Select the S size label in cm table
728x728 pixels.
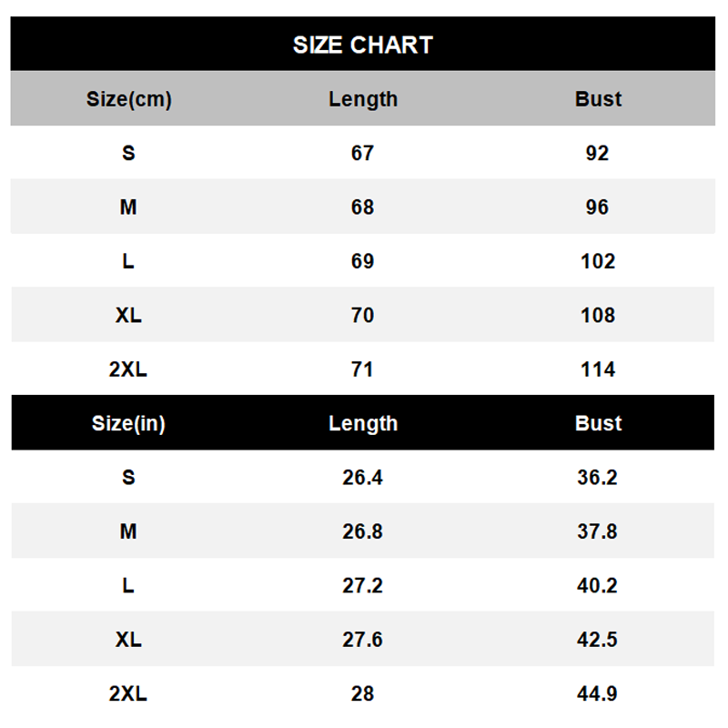(x=128, y=153)
